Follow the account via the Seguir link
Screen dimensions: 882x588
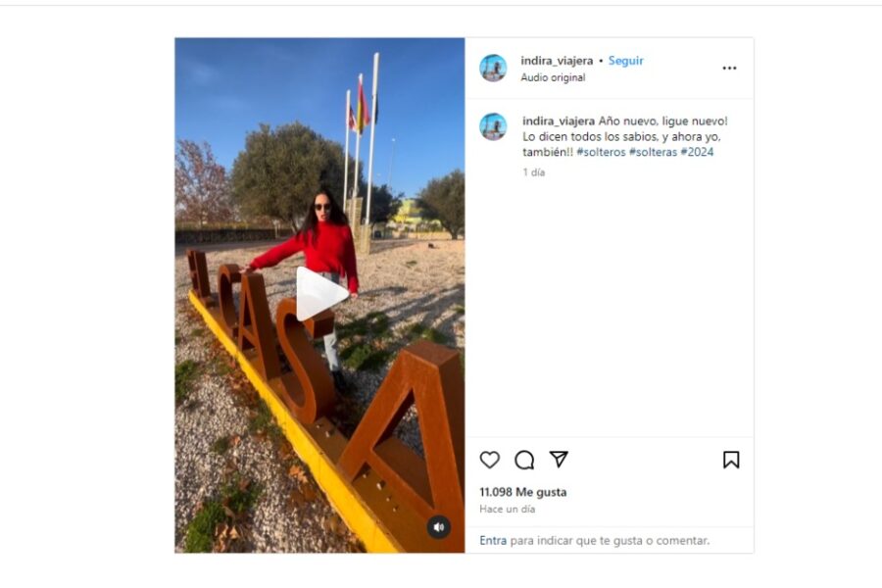tap(625, 60)
